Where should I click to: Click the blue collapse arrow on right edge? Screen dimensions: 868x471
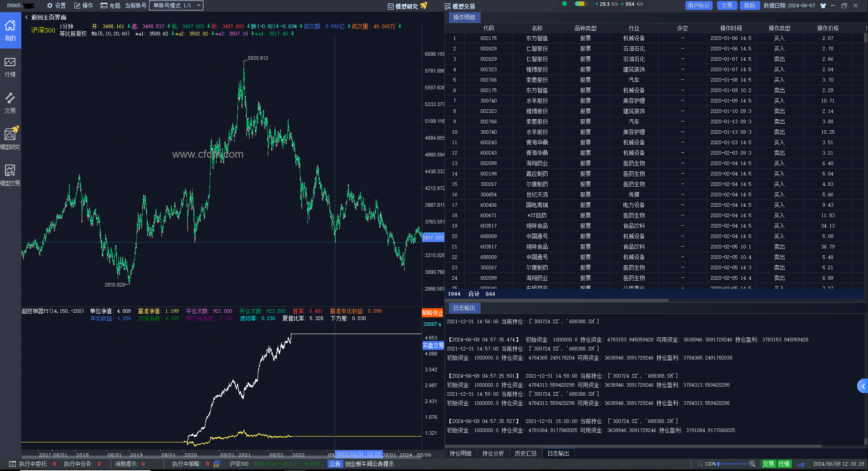pos(863,386)
